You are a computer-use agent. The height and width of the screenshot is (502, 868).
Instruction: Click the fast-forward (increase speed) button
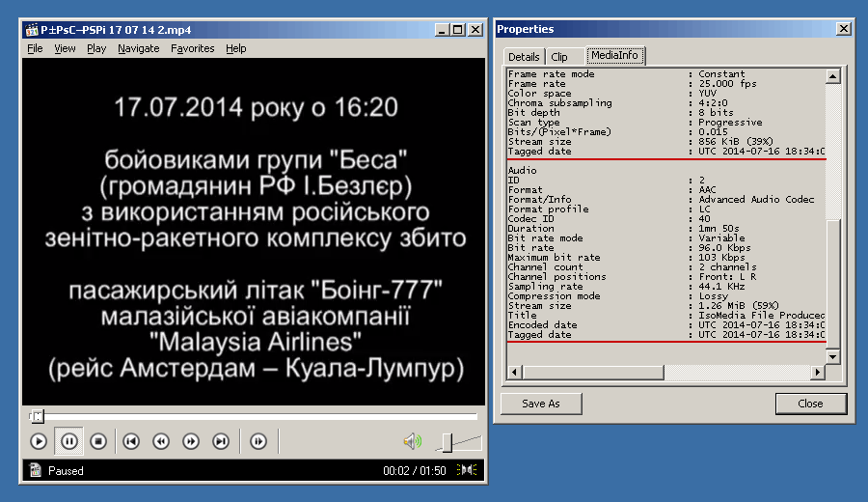191,441
